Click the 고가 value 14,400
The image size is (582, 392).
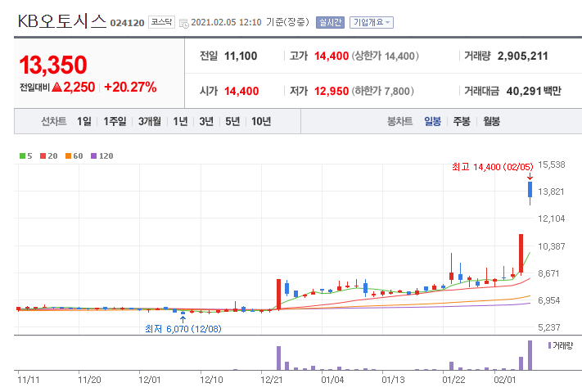[332, 56]
